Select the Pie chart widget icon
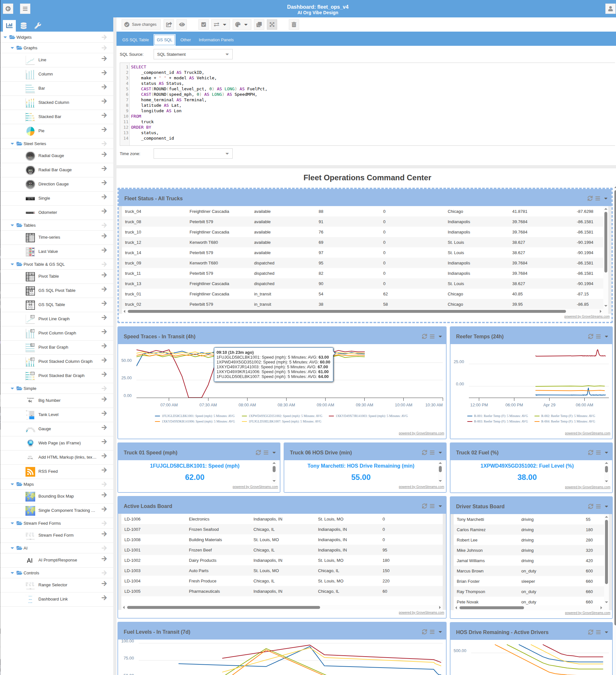 tap(30, 131)
